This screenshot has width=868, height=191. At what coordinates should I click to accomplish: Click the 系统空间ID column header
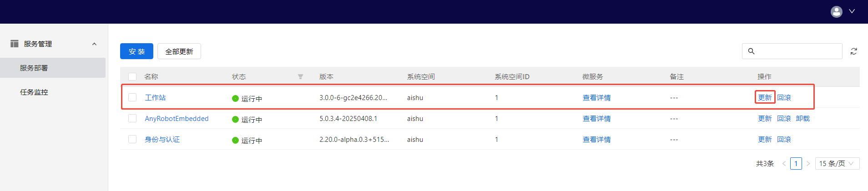click(512, 76)
